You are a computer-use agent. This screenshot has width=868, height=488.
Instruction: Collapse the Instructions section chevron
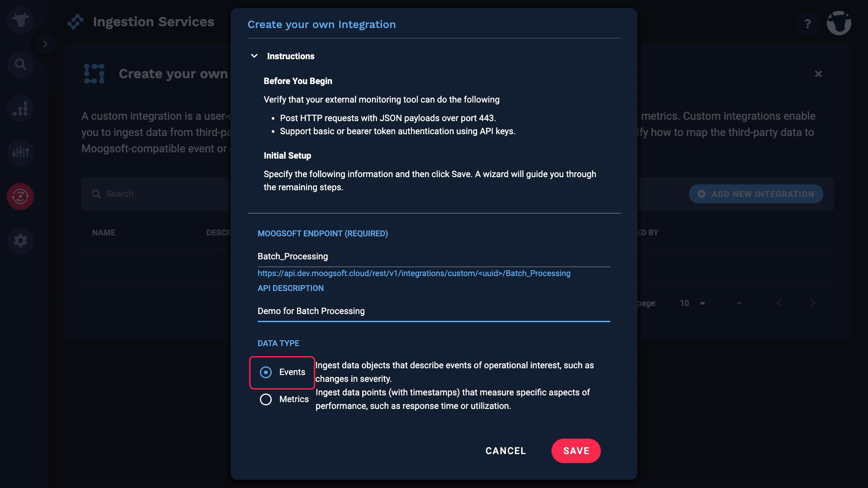(x=254, y=56)
